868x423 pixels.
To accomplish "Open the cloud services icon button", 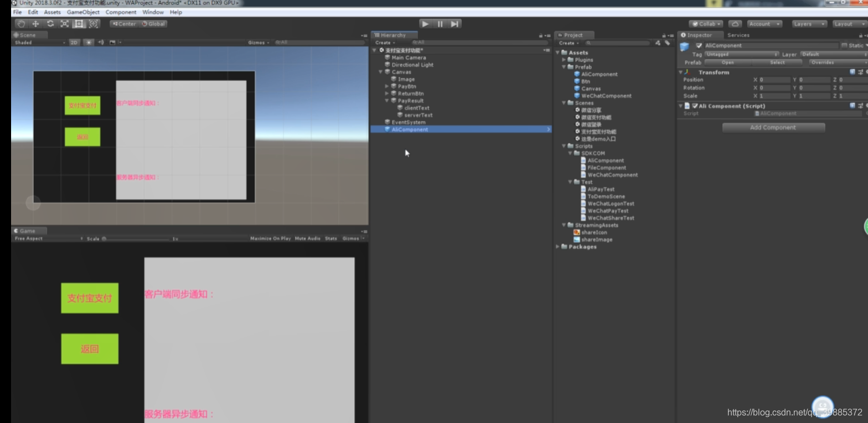I will point(735,24).
